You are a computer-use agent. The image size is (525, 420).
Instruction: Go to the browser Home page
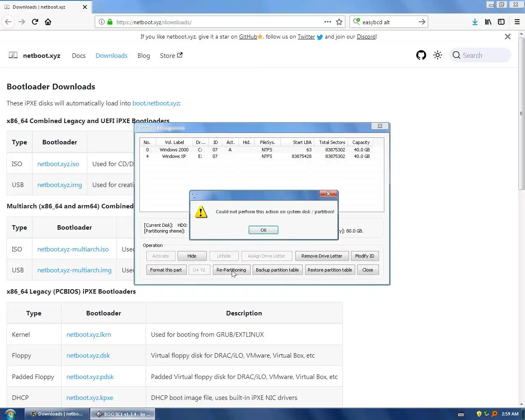tap(48, 22)
